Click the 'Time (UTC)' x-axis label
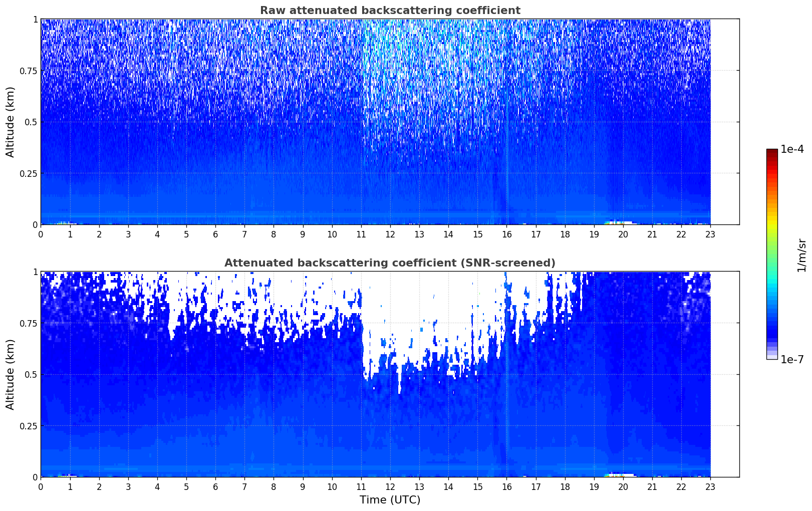The width and height of the screenshot is (812, 511). [x=390, y=500]
